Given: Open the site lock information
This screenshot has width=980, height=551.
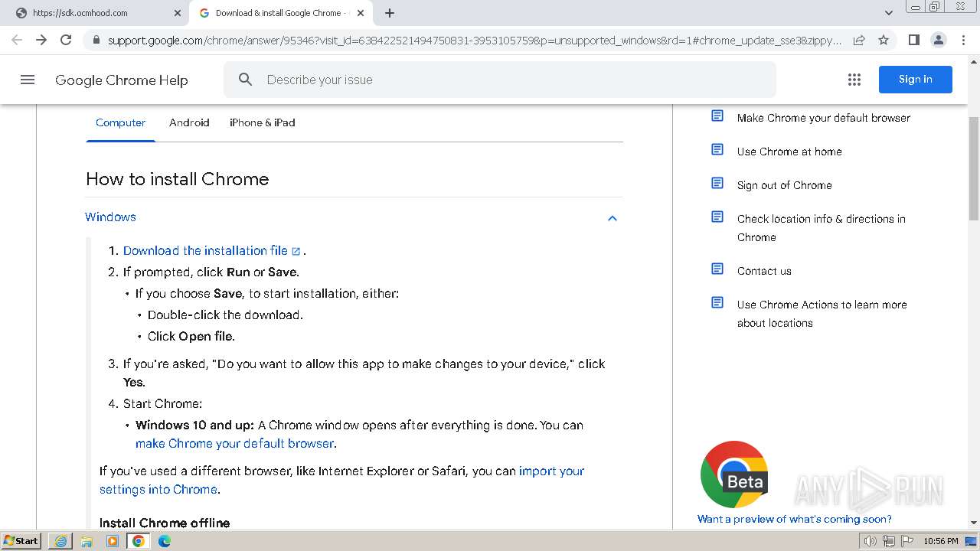Looking at the screenshot, I should click(96, 40).
